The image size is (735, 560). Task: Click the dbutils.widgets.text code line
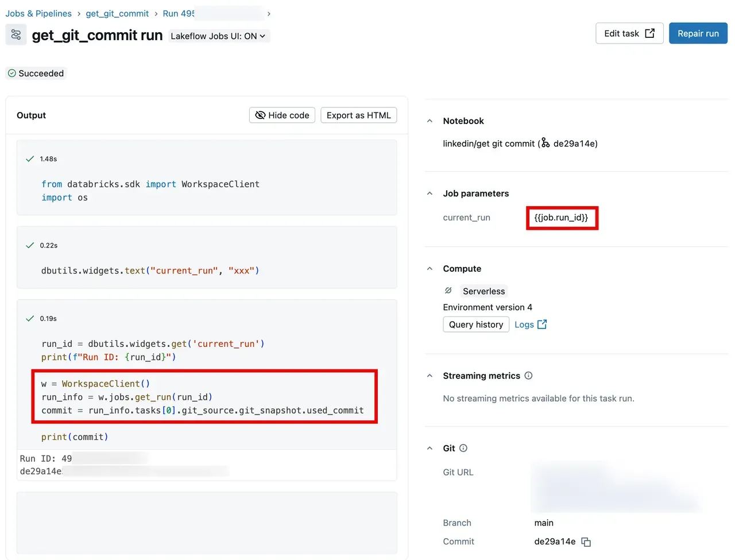click(150, 271)
